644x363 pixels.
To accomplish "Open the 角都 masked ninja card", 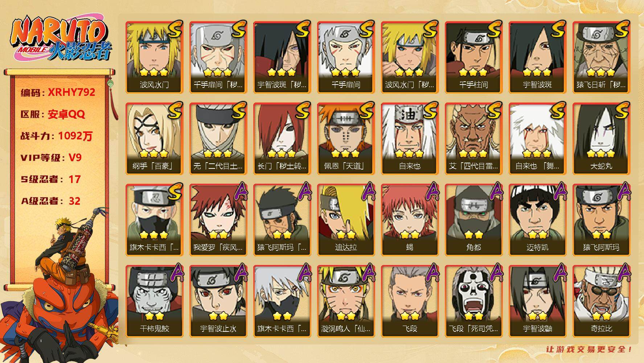I will (473, 220).
